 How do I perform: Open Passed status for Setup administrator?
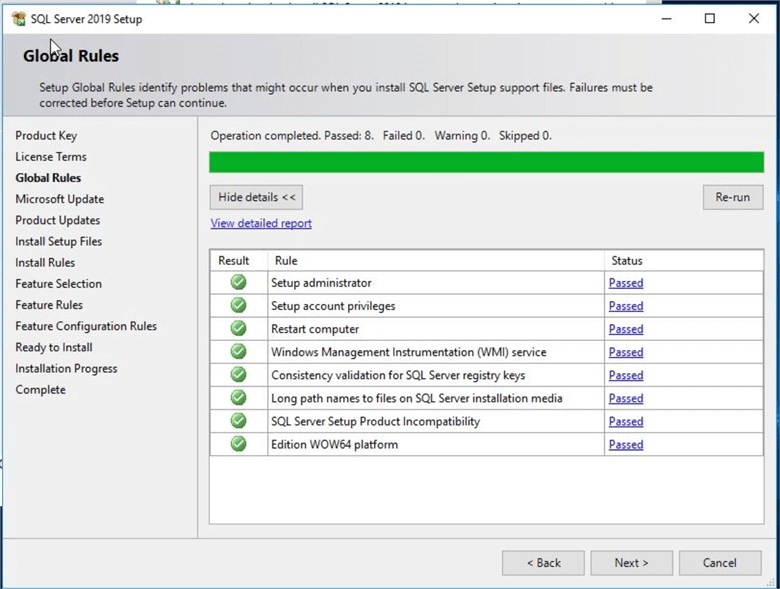626,283
